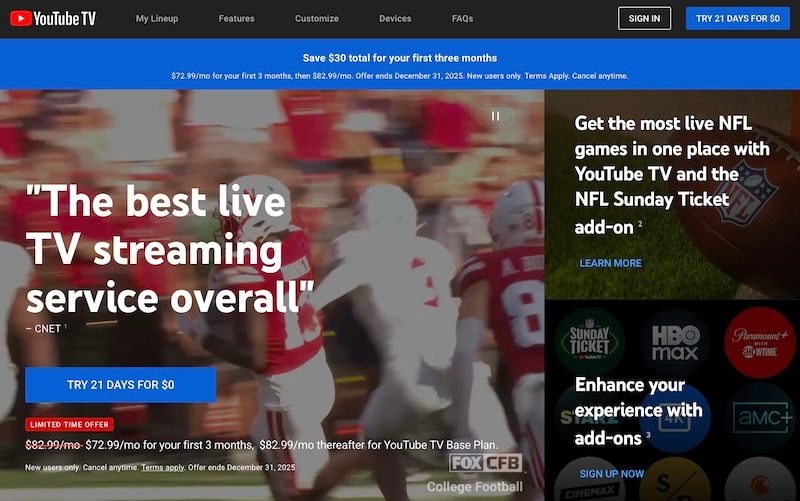Select the 4K Plus add-on icon
Image resolution: width=800 pixels, height=501 pixels.
coord(674,417)
